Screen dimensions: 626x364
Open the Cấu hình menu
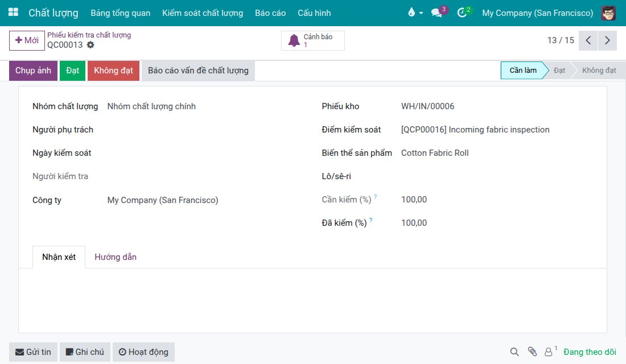314,13
